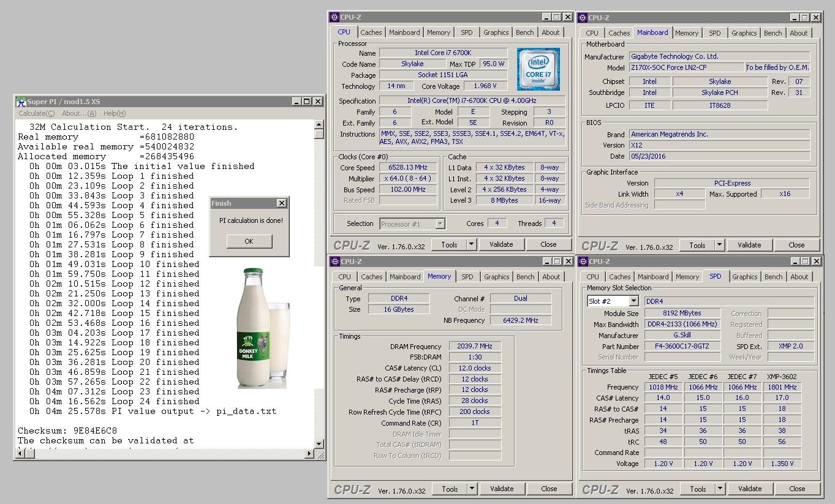This screenshot has height=504, width=835.
Task: Open Help menu in Super PI
Action: (115, 113)
